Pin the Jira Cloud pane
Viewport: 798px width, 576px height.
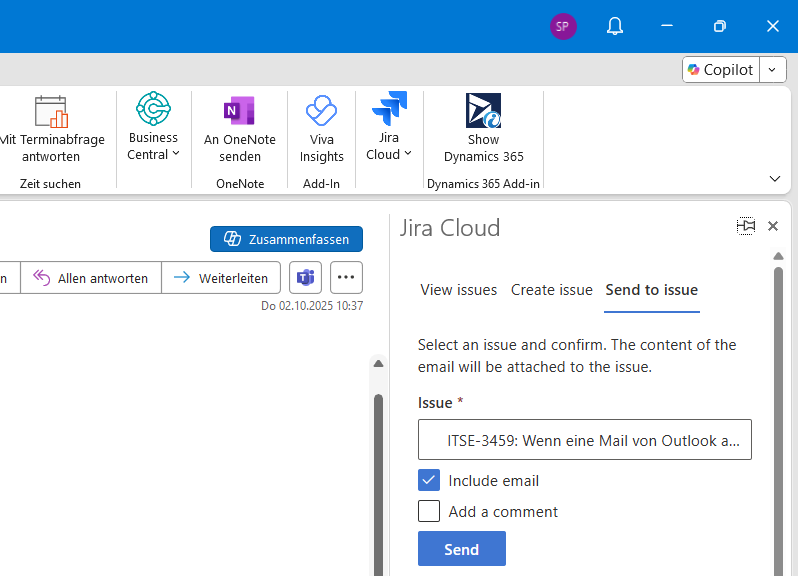(745, 226)
